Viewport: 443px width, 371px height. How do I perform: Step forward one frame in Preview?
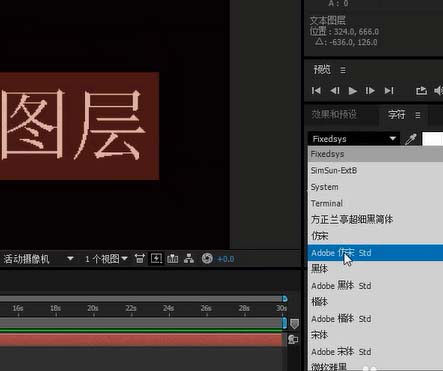pos(370,91)
